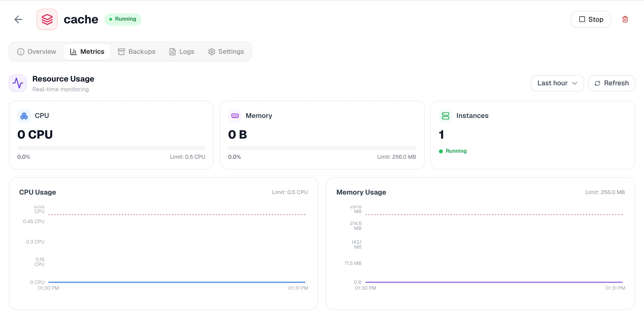This screenshot has height=331, width=644.
Task: Click the '01:30 PM' label on Memory chart
Action: pos(365,288)
